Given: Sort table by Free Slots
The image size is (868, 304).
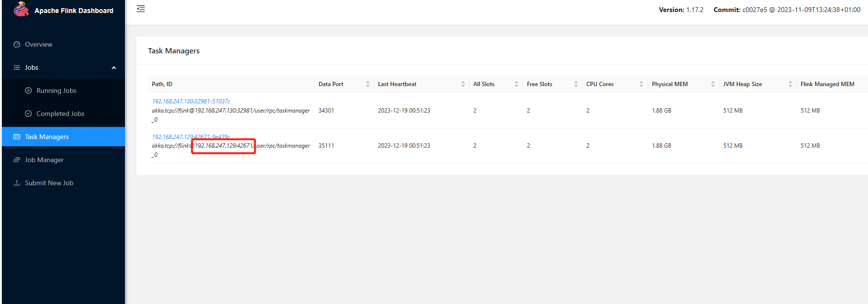Looking at the screenshot, I should (576, 84).
